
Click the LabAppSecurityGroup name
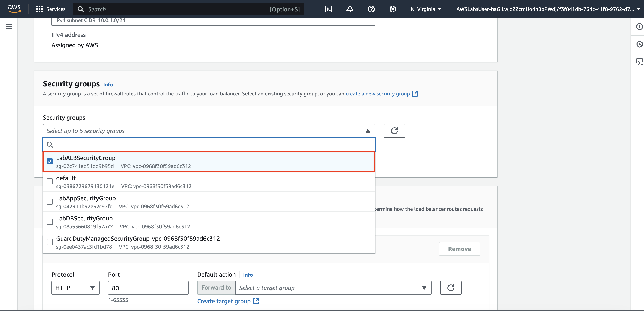pos(86,198)
